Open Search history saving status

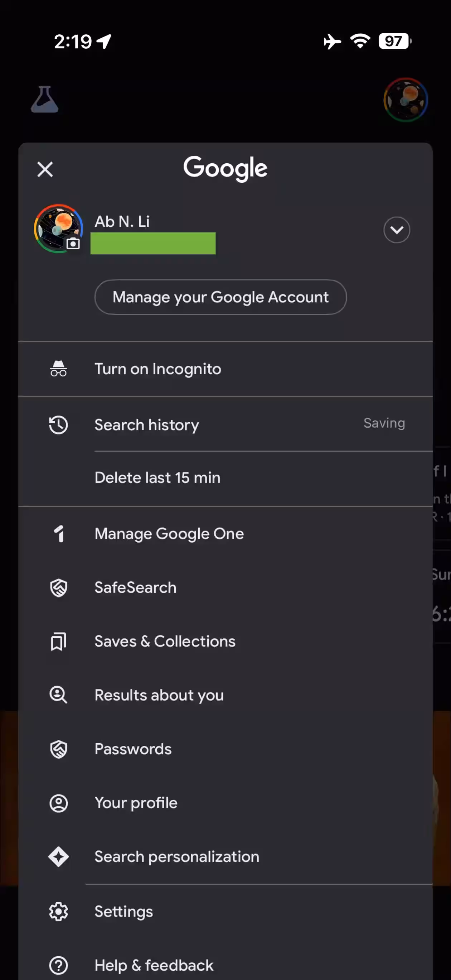384,423
